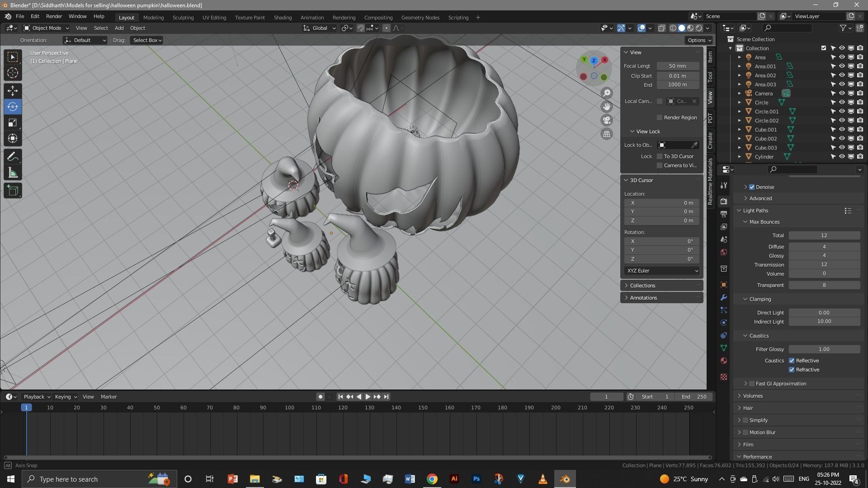
Task: Enable Lock Camera to View checkbox
Action: (660, 165)
